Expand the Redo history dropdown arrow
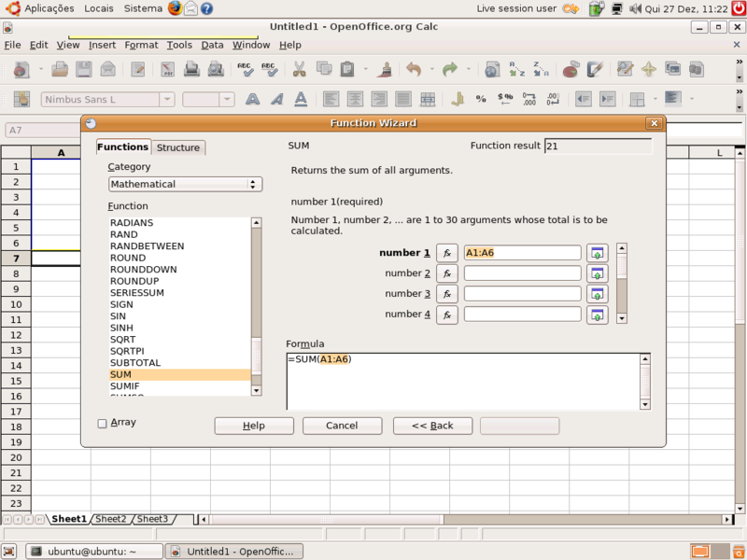Image resolution: width=747 pixels, height=560 pixels. click(469, 69)
